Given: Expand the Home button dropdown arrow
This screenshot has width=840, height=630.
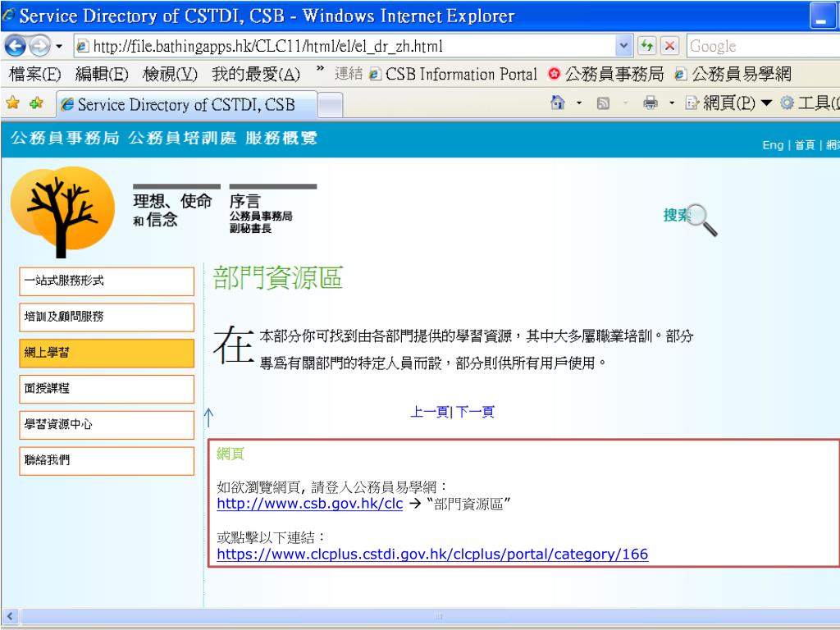Looking at the screenshot, I should [579, 103].
